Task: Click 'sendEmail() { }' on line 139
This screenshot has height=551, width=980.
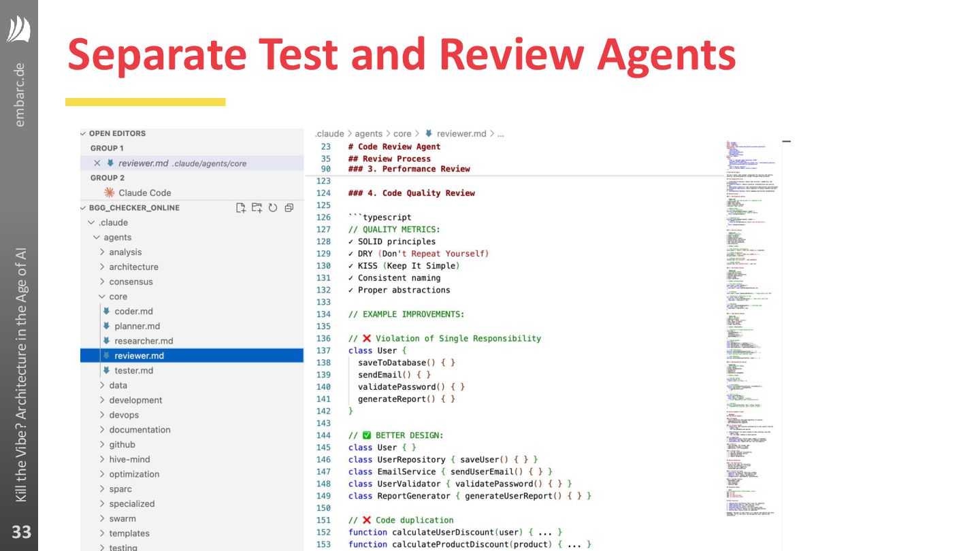Action: (394, 375)
